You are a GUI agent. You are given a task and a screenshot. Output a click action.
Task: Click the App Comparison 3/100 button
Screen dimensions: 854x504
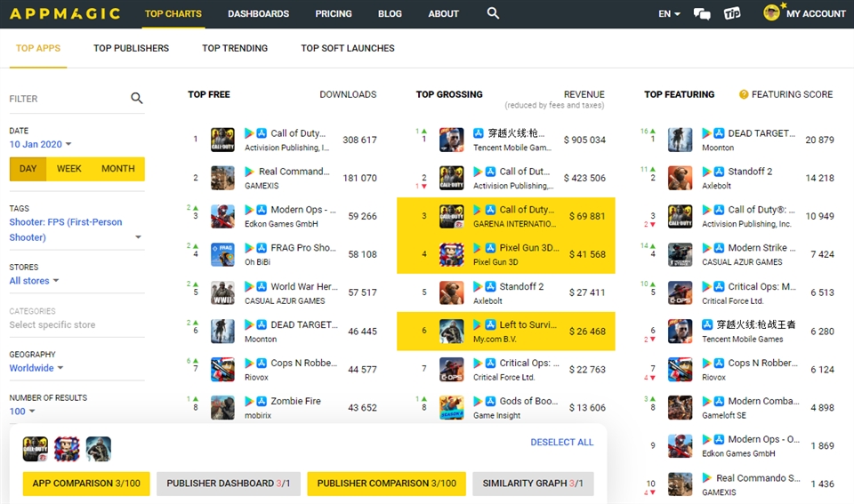coord(86,483)
